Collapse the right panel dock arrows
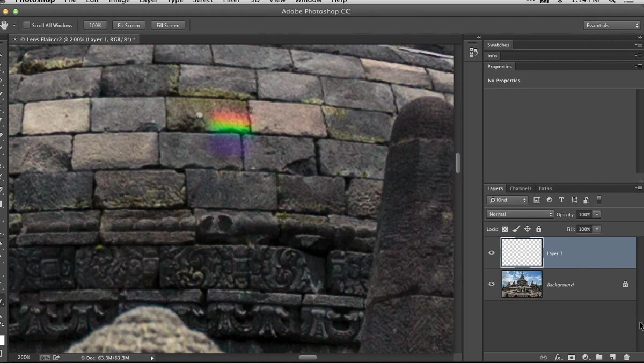Viewport: 644px width, 363px height. tap(640, 37)
